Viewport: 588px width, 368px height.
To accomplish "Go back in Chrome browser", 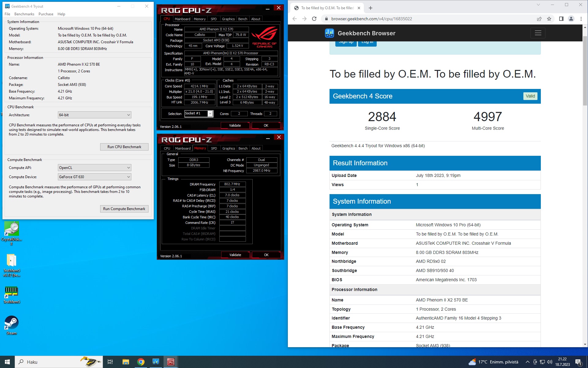I will click(295, 19).
